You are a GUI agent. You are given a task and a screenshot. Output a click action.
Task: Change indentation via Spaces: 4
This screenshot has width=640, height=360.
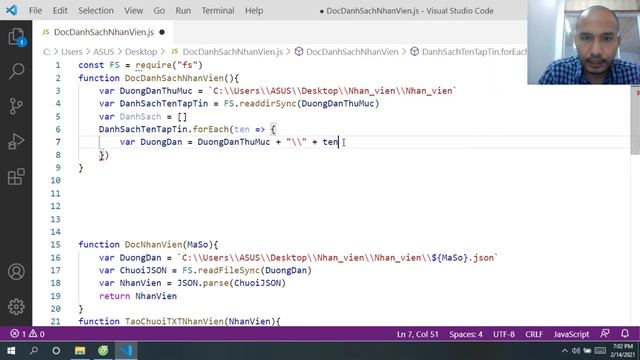(x=466, y=334)
